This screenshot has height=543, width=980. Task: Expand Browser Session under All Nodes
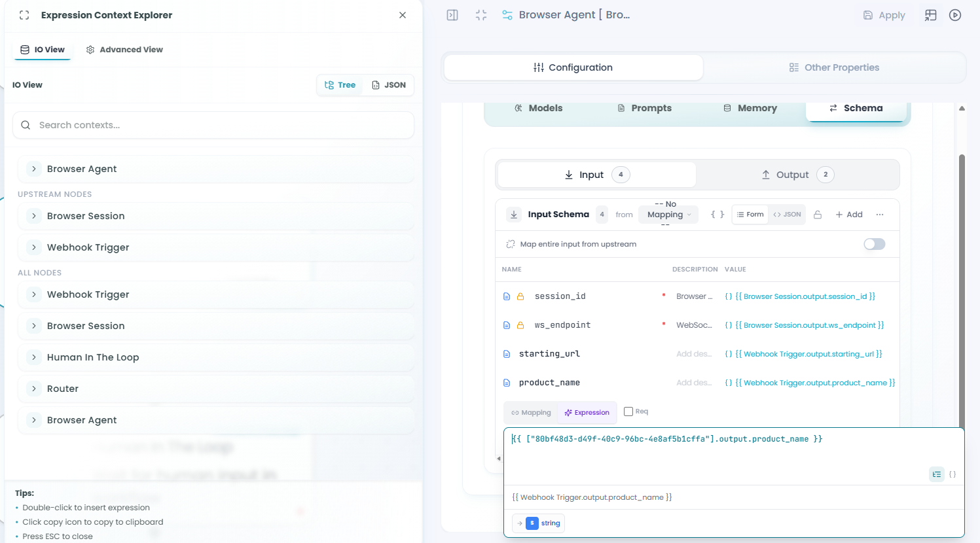pos(34,326)
